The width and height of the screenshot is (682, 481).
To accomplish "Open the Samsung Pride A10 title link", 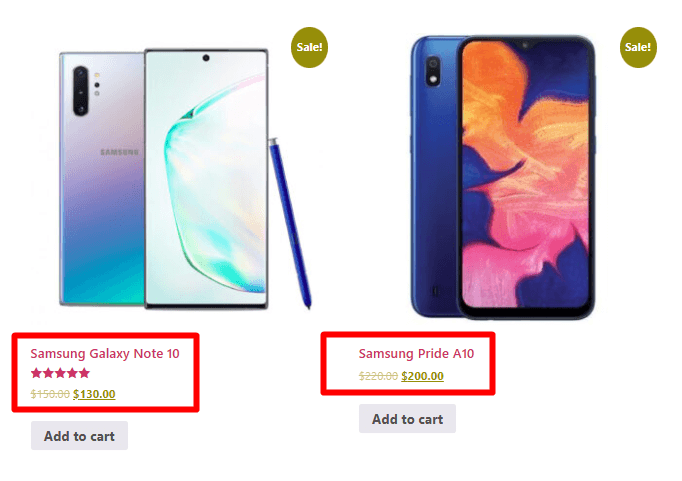I will point(416,354).
